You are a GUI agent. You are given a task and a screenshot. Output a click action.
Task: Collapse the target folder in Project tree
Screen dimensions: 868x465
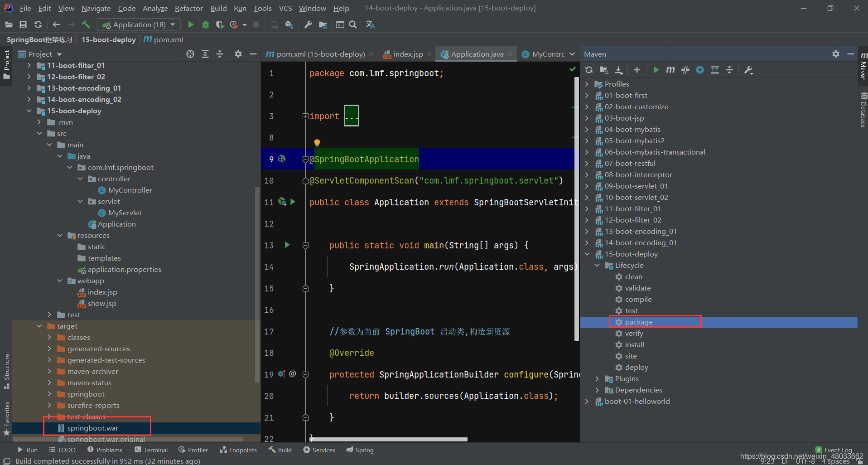39,326
